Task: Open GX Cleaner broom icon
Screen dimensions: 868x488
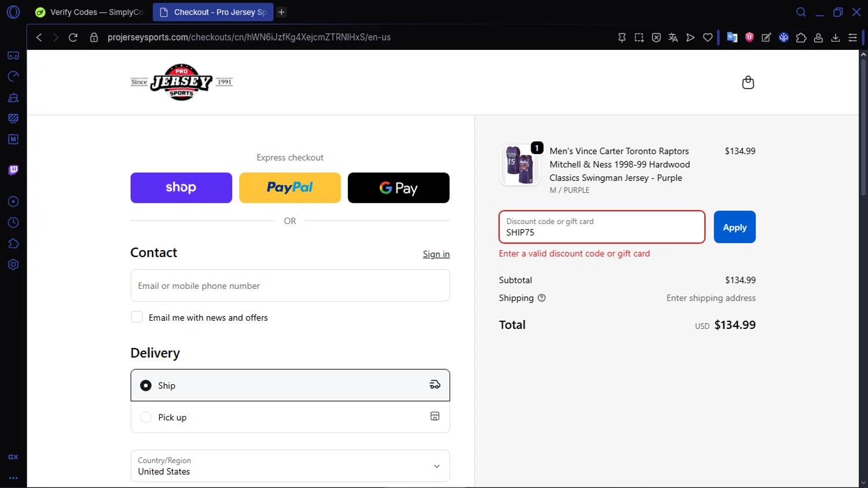Action: coord(13,97)
